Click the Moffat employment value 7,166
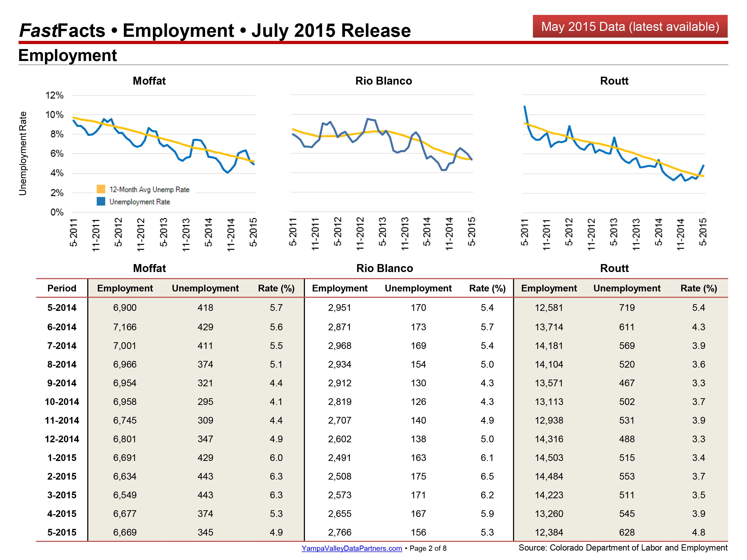The width and height of the screenshot is (747, 560). point(125,327)
